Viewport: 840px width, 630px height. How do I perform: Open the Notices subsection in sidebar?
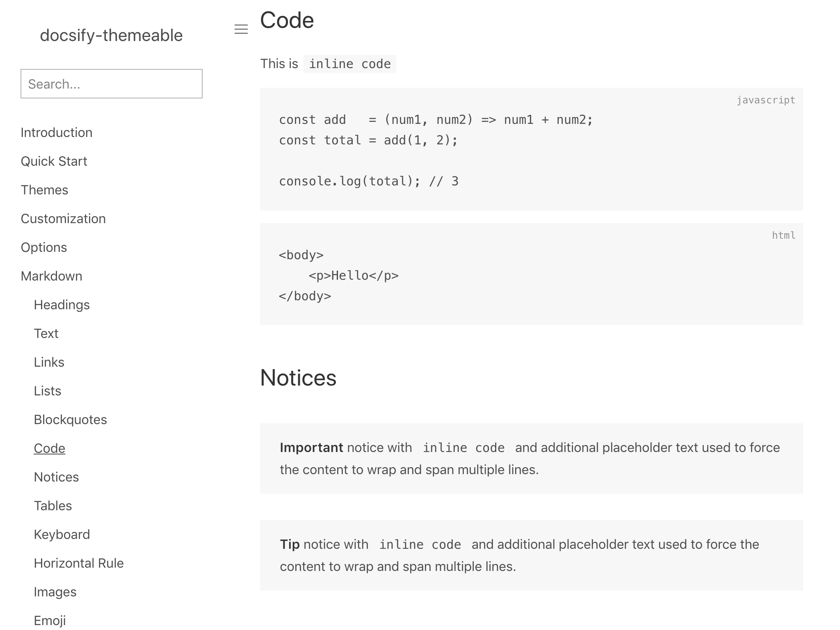coord(56,477)
